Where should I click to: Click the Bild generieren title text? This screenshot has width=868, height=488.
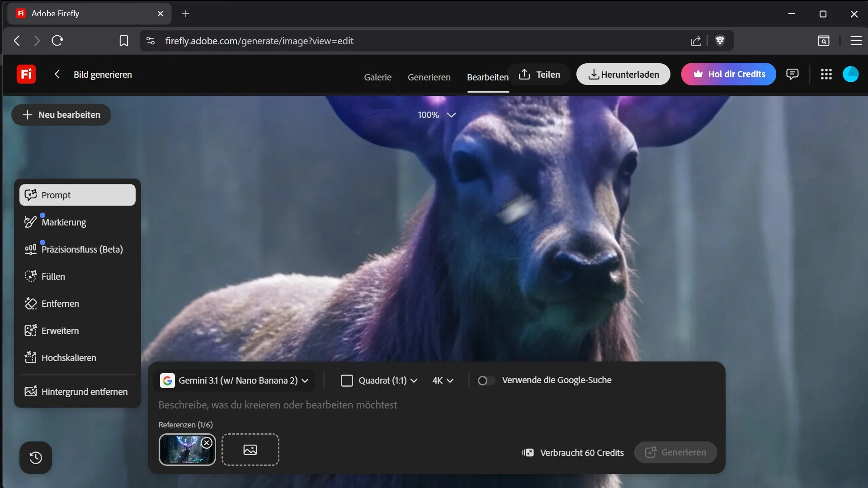[103, 75]
